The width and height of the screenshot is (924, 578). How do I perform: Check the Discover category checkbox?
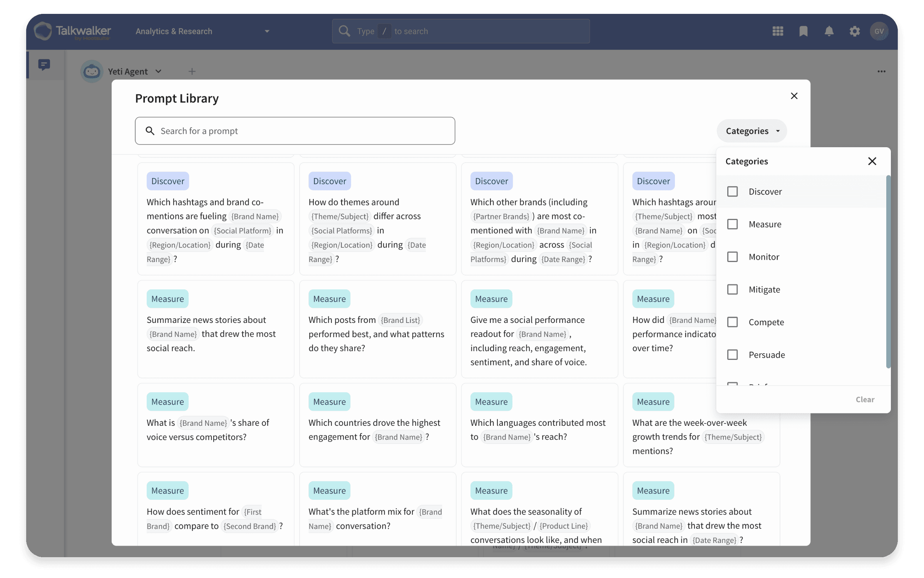(x=732, y=192)
